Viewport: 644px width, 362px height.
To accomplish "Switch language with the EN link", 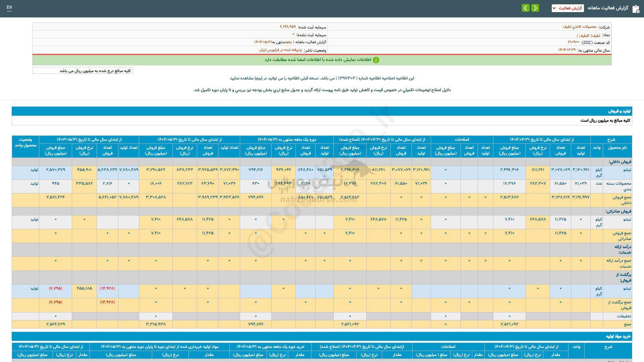I will pos(9,7).
